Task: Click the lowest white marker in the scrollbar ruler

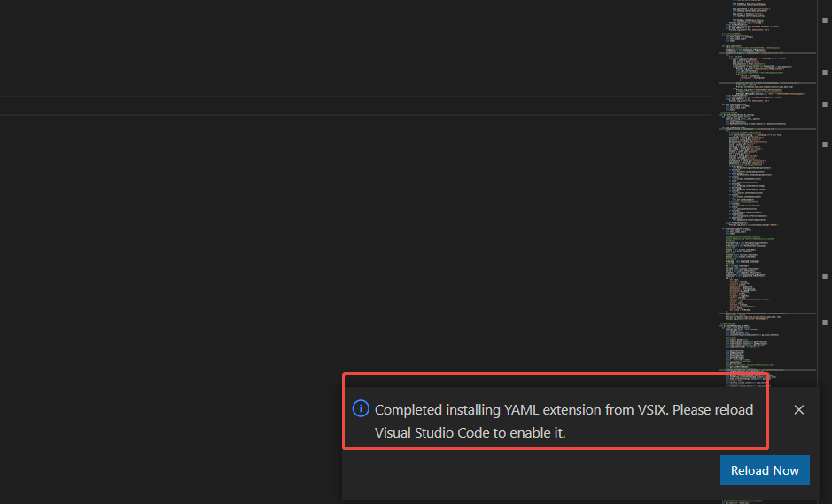Action: tap(825, 322)
